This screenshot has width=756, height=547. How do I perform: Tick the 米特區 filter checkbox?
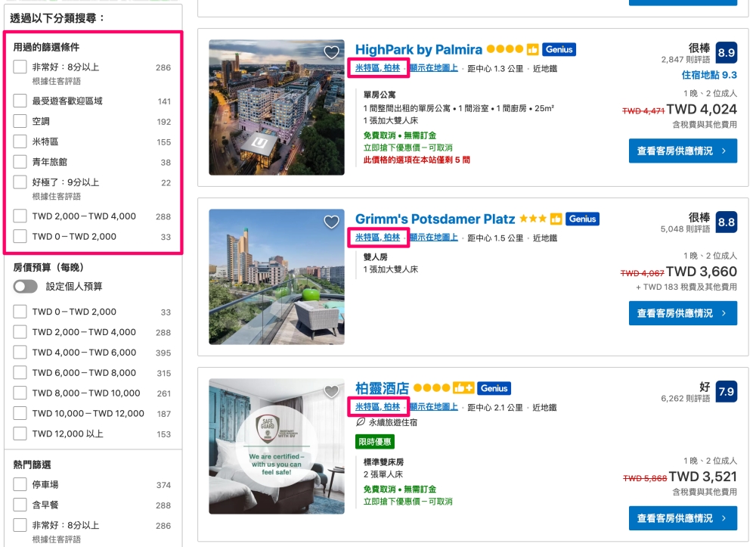point(20,141)
